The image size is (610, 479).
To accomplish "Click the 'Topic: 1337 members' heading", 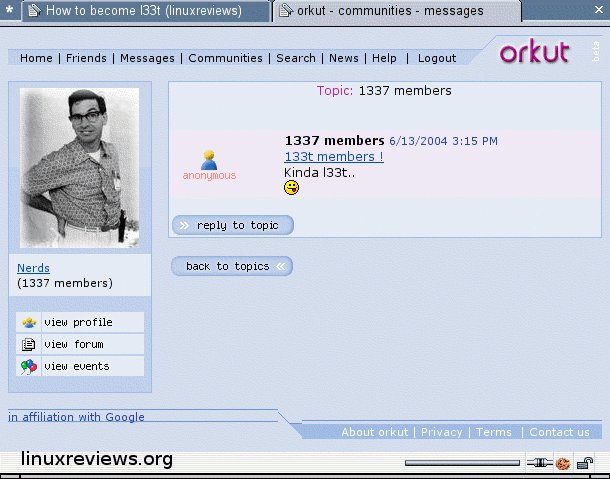I will coord(384,91).
